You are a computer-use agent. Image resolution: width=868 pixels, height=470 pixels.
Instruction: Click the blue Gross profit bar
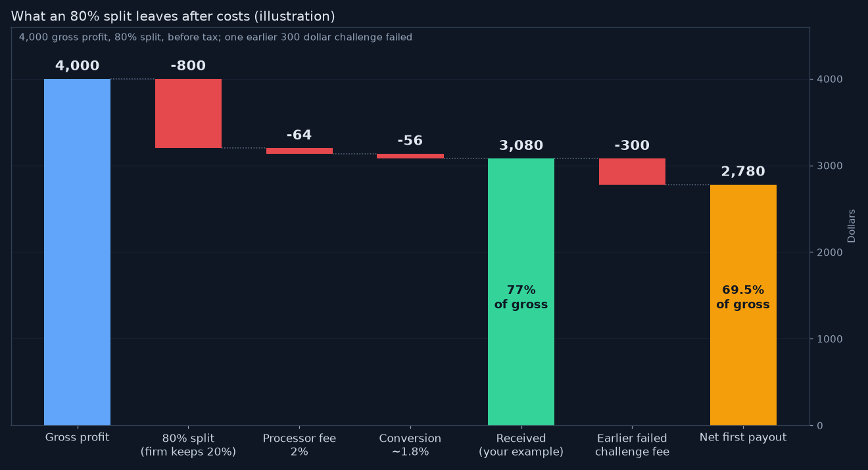point(77,252)
